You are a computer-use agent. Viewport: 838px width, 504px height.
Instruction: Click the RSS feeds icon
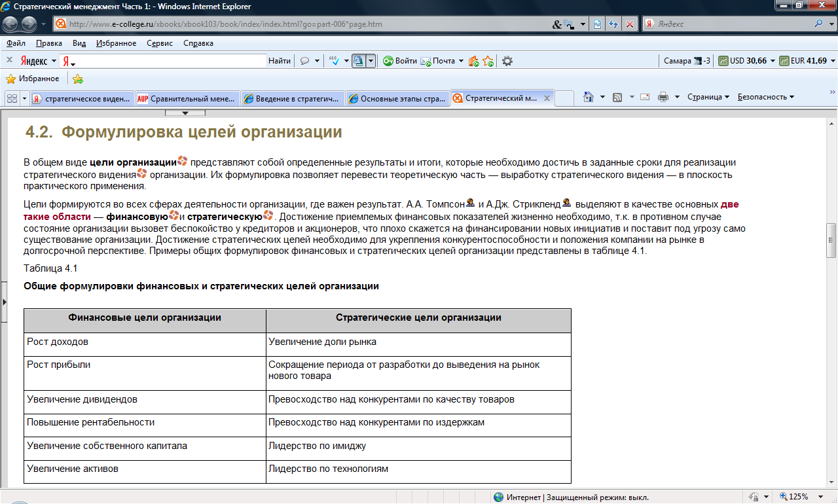[x=617, y=97]
